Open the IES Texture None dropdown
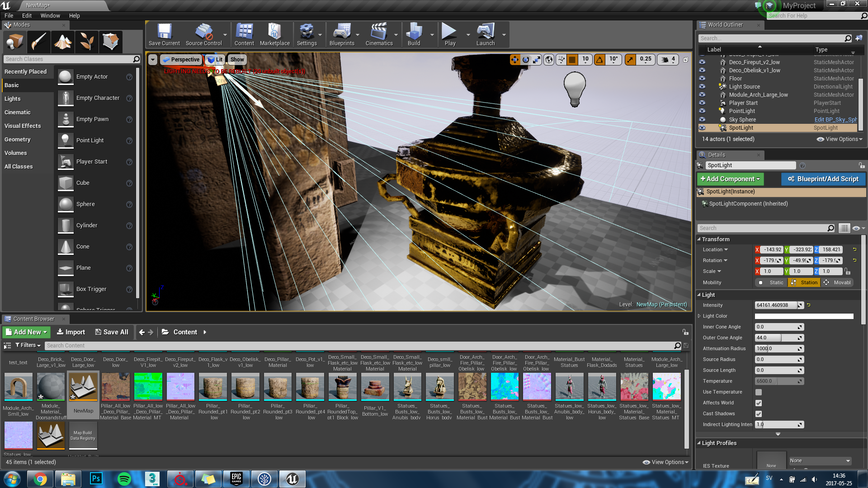868x488 pixels. point(820,460)
